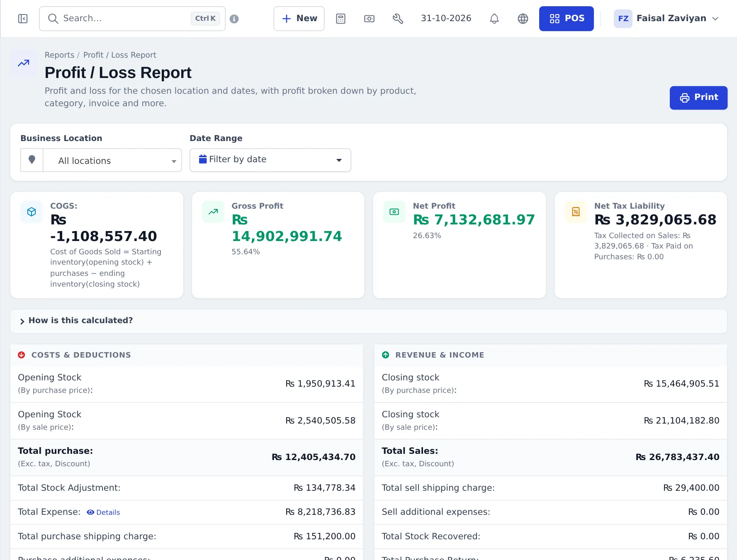Screen dimensions: 737x560
Task: Toggle the sidebar collapse icon
Action: tap(23, 19)
